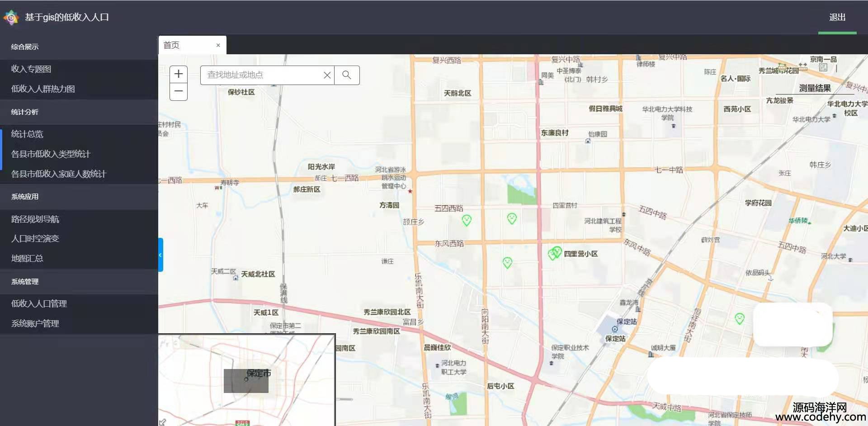Click the green marker near 五四西路
The image size is (868, 426).
click(x=467, y=220)
